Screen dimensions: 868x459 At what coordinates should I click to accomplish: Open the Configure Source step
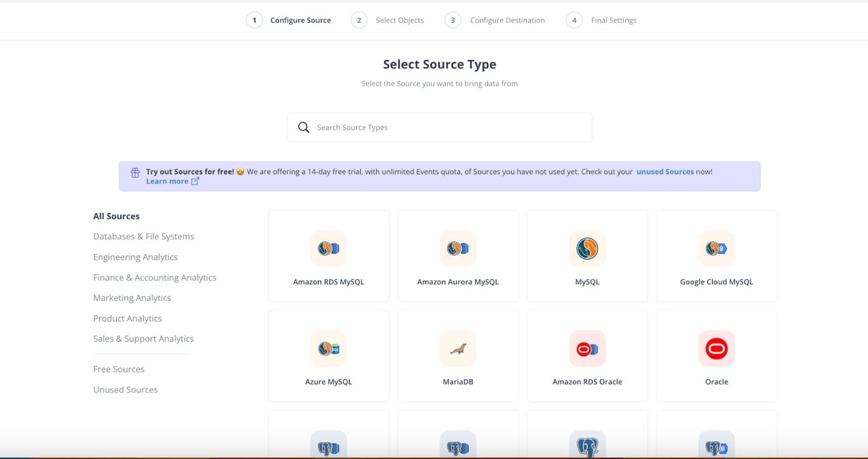pyautogui.click(x=301, y=20)
